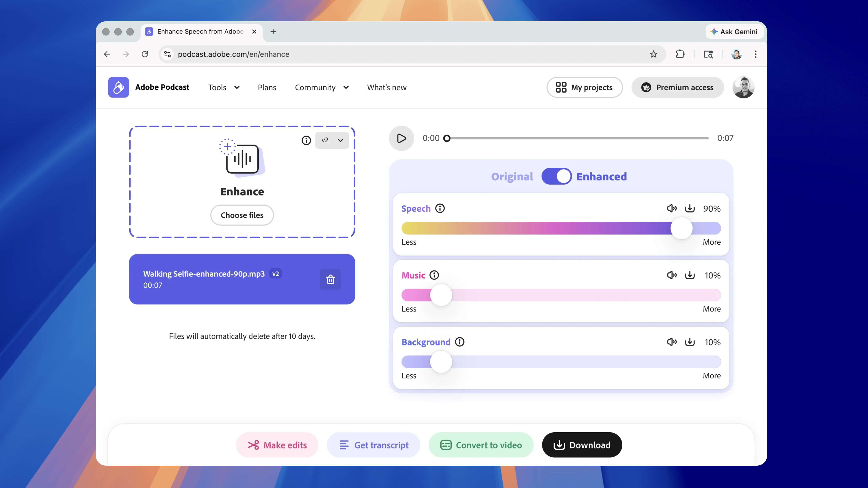868x488 pixels.
Task: Close the Enhance Speech tab
Action: click(x=254, y=32)
